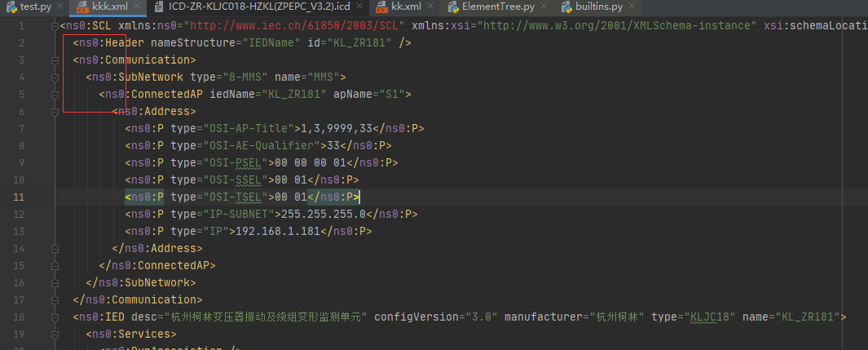Collapse the ns0:Services fold on line 19
This screenshot has height=350, width=868.
55,334
